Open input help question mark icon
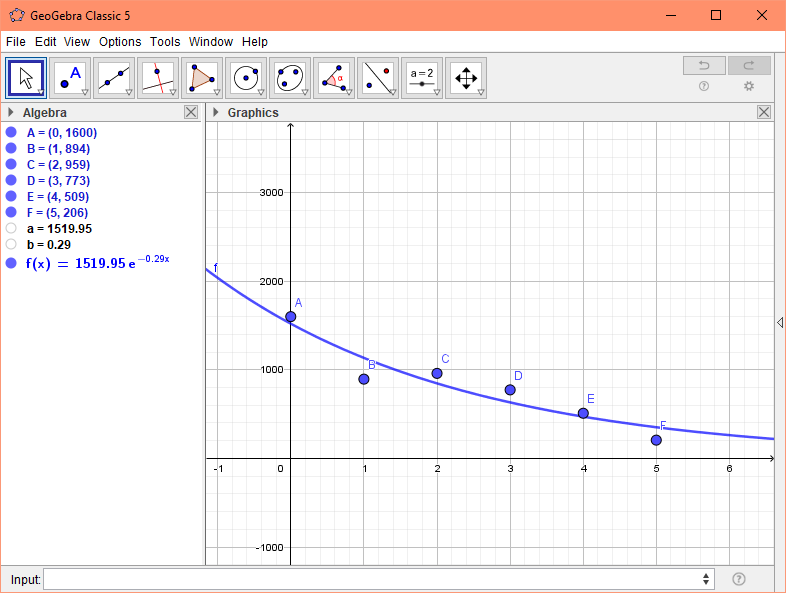The image size is (786, 593). click(x=738, y=579)
